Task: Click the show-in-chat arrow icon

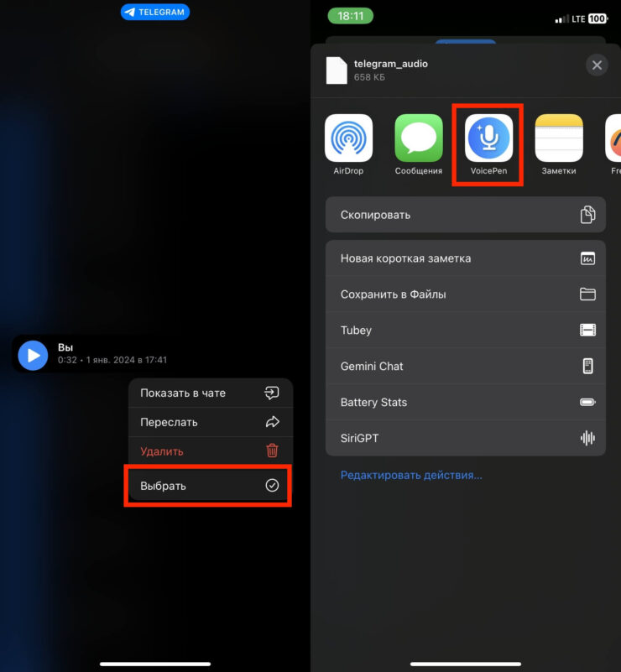Action: coord(272,393)
